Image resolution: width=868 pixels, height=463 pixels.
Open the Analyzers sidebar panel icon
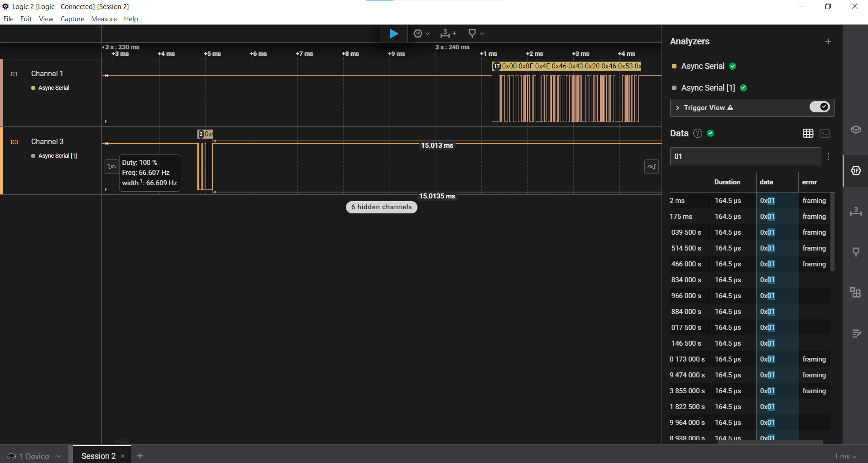click(856, 170)
